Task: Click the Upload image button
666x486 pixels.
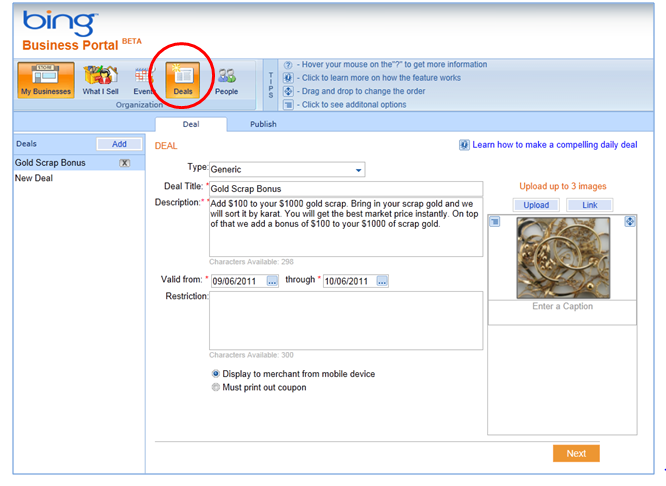Action: click(x=536, y=205)
